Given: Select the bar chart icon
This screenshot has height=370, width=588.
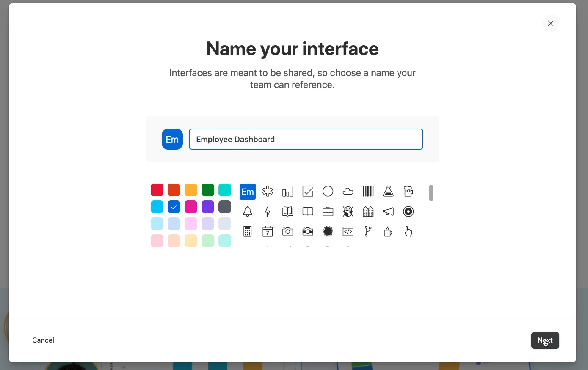Looking at the screenshot, I should point(288,192).
